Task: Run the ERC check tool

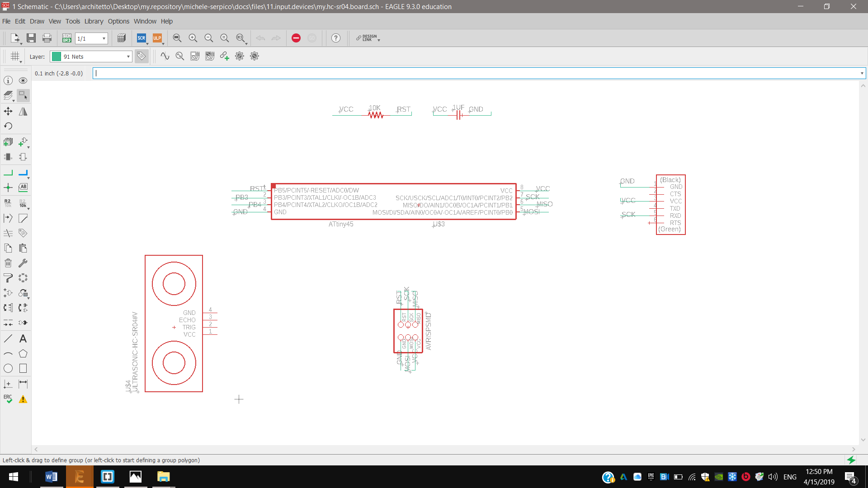Action: click(x=8, y=399)
